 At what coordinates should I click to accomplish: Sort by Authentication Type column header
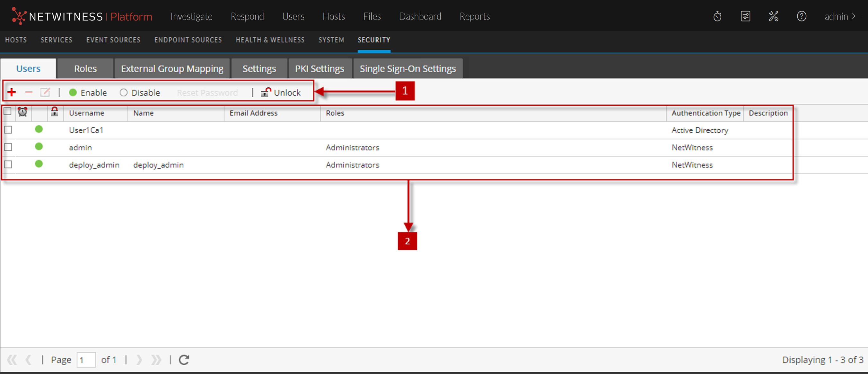coord(706,113)
